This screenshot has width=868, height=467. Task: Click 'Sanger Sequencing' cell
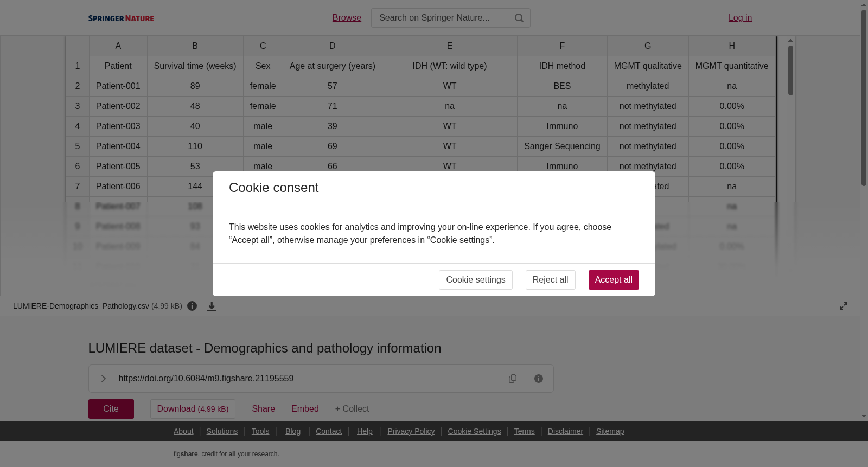click(562, 146)
